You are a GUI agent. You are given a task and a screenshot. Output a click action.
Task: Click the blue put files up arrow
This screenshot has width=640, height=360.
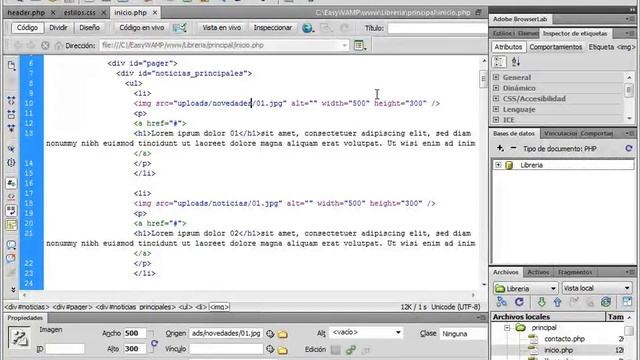pos(558,302)
